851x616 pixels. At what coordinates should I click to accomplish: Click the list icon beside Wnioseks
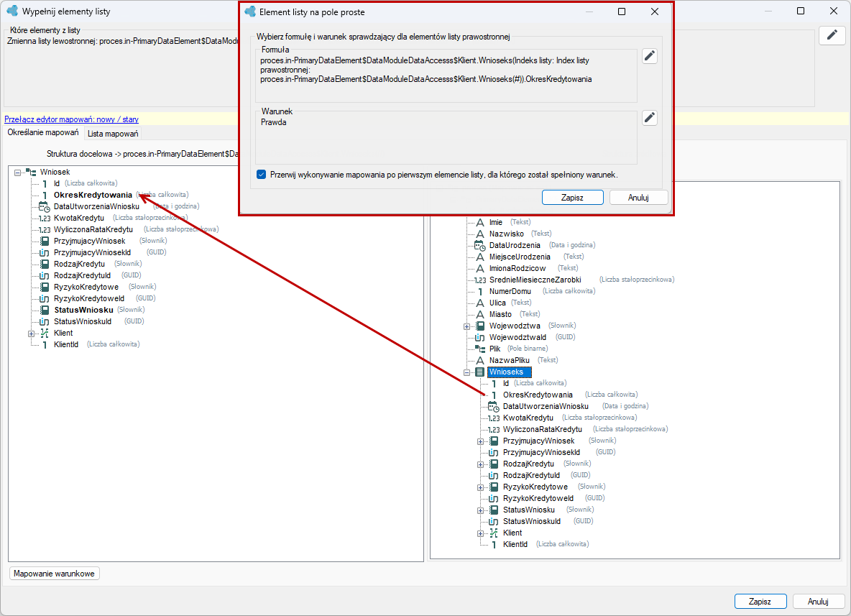pyautogui.click(x=480, y=372)
